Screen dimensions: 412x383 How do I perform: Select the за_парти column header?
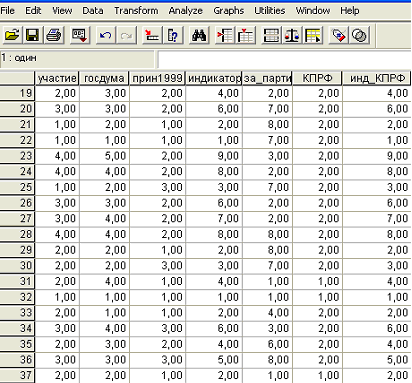click(267, 78)
